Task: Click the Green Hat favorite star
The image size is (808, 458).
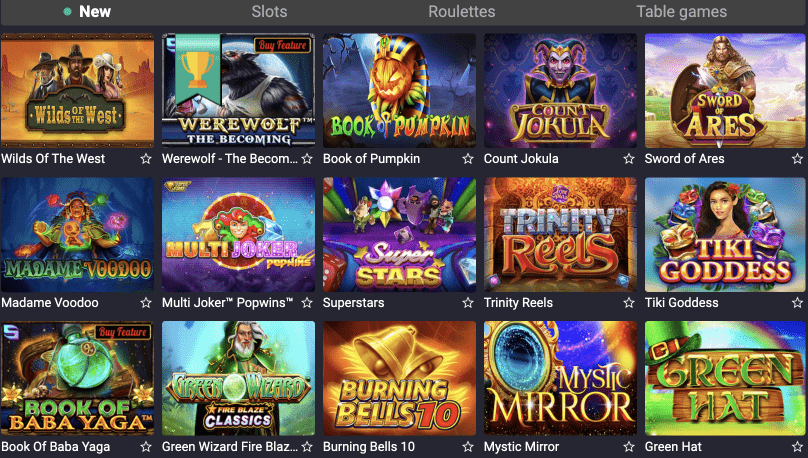Action: click(797, 446)
